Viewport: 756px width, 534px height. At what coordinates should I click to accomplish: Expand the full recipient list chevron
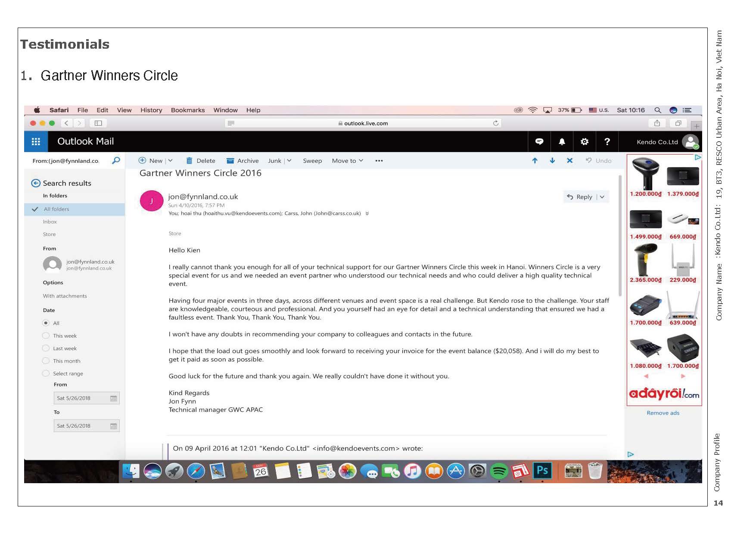pyautogui.click(x=367, y=213)
